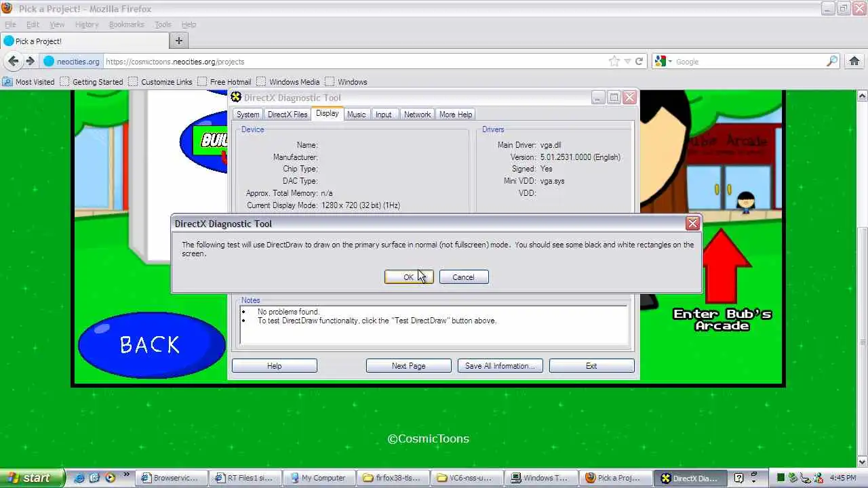The width and height of the screenshot is (868, 488).
Task: Open the Firefox History menu
Action: pyautogui.click(x=87, y=24)
